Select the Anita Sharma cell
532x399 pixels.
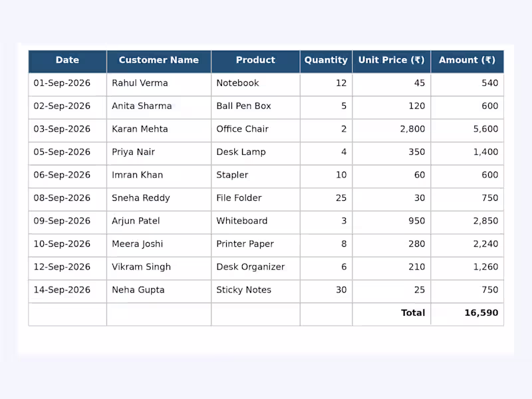click(159, 108)
